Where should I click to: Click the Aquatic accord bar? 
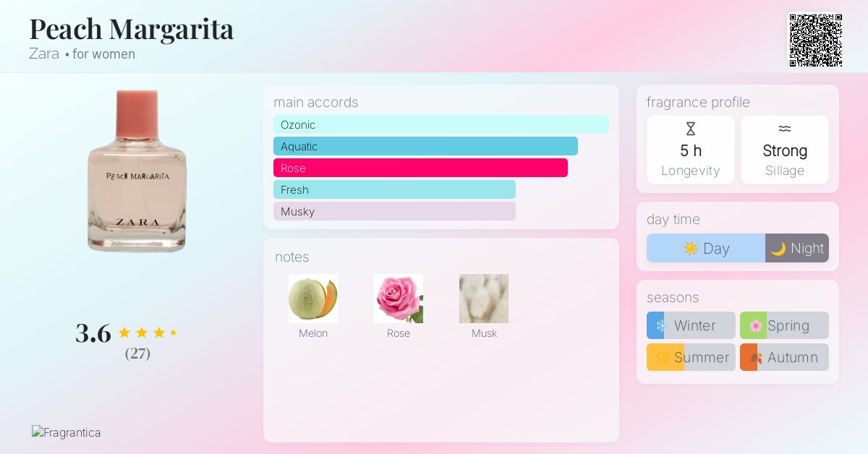[x=425, y=146]
